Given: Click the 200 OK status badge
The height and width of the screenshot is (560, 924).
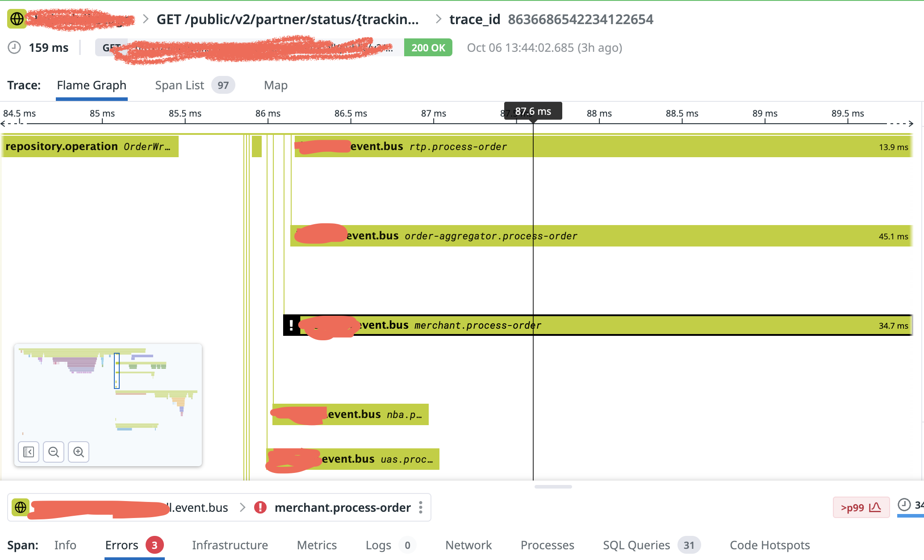Looking at the screenshot, I should tap(428, 47).
